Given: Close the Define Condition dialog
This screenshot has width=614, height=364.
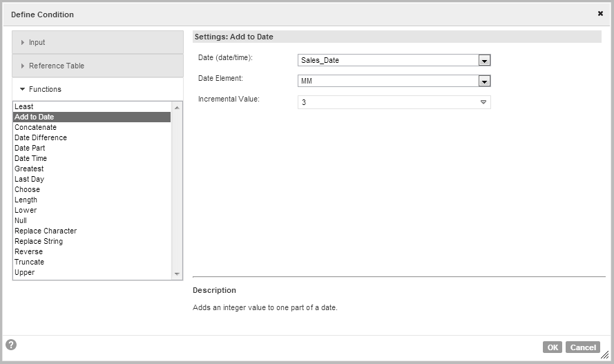Looking at the screenshot, I should pyautogui.click(x=600, y=14).
